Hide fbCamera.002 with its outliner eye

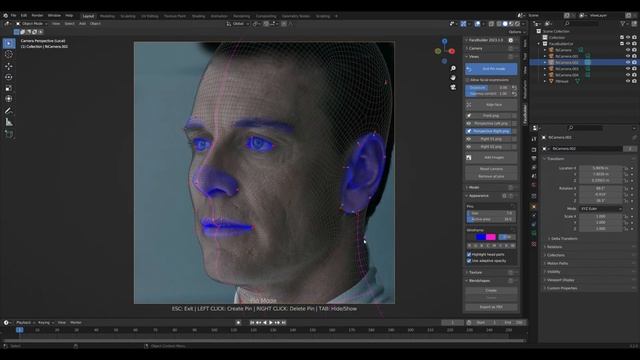coord(628,62)
